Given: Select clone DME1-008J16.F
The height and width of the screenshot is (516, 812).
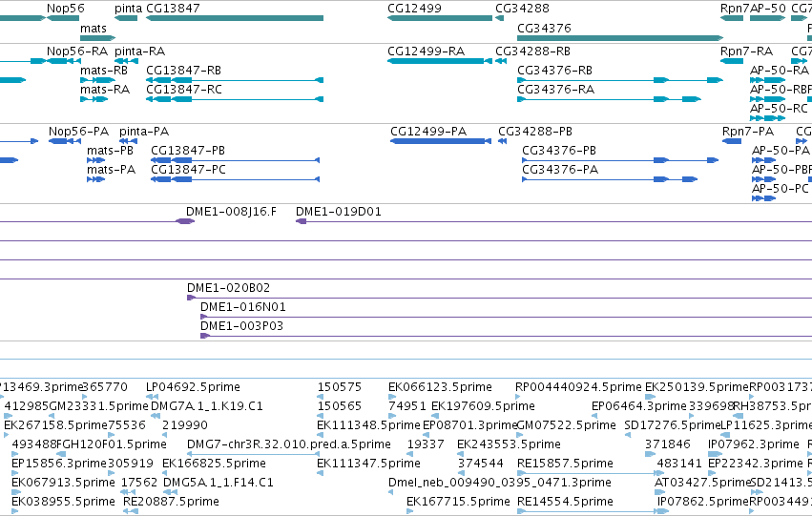Looking at the screenshot, I should pos(231,212).
